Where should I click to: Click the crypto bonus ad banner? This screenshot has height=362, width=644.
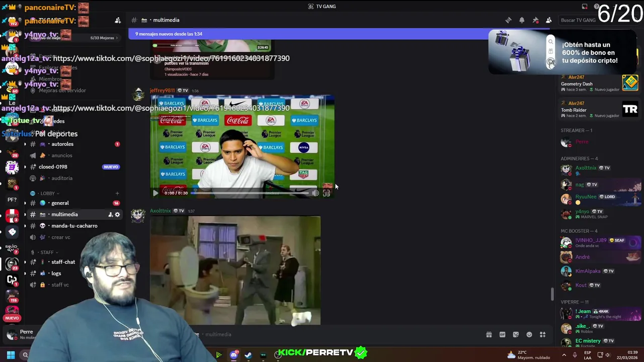tap(563, 52)
